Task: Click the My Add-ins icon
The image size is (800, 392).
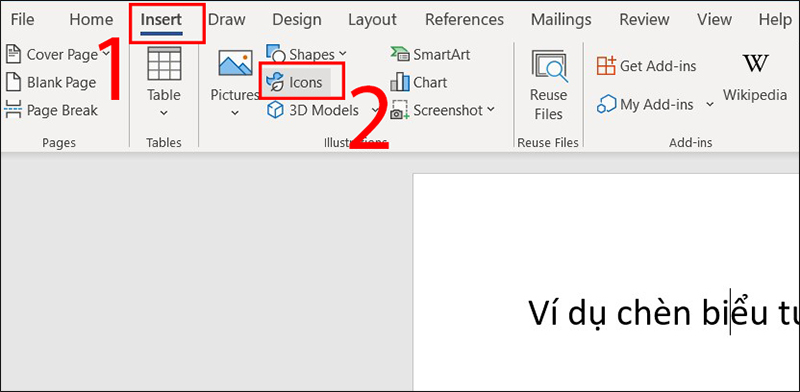Action: point(607,105)
